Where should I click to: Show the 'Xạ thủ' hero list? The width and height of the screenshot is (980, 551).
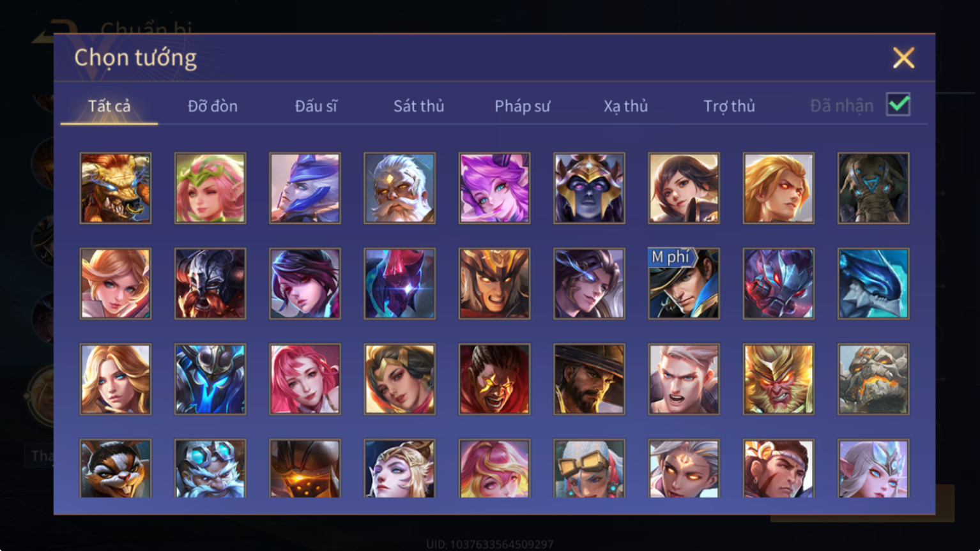pos(626,106)
